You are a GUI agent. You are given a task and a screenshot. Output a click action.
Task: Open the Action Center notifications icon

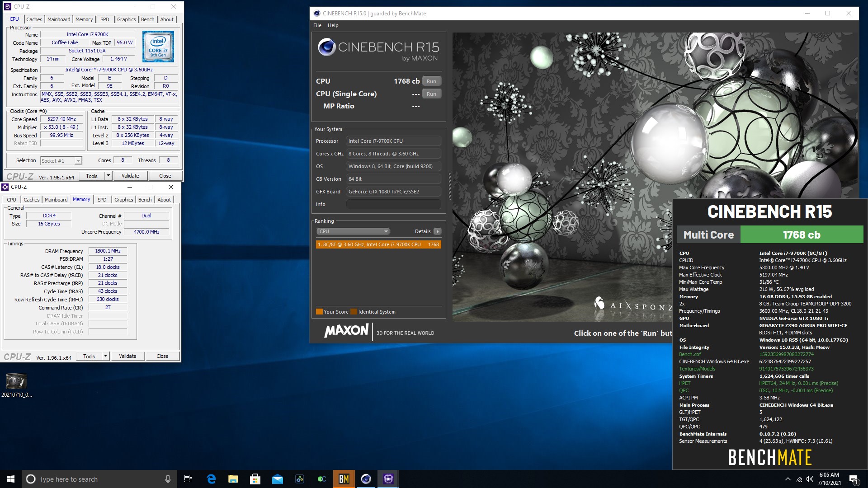click(854, 479)
